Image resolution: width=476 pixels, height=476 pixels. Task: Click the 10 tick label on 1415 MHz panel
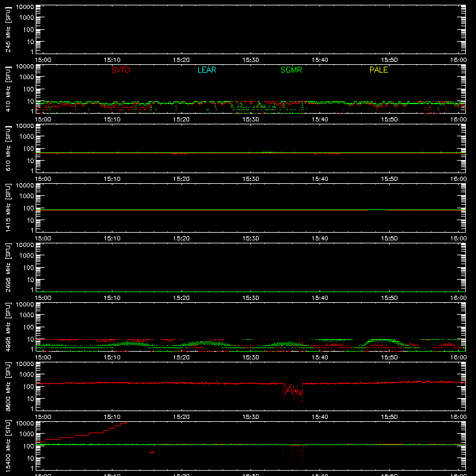pyautogui.click(x=31, y=220)
